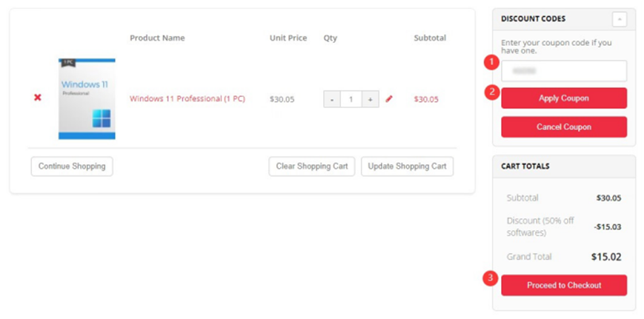644x319 pixels.
Task: Increase quantity with plus button
Action: click(370, 98)
